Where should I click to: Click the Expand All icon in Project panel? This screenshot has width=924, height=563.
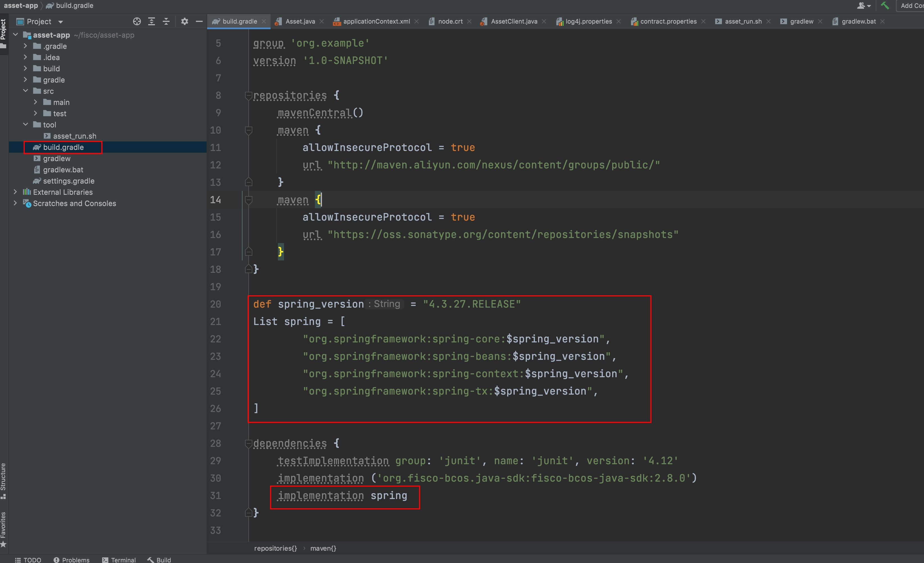tap(152, 21)
